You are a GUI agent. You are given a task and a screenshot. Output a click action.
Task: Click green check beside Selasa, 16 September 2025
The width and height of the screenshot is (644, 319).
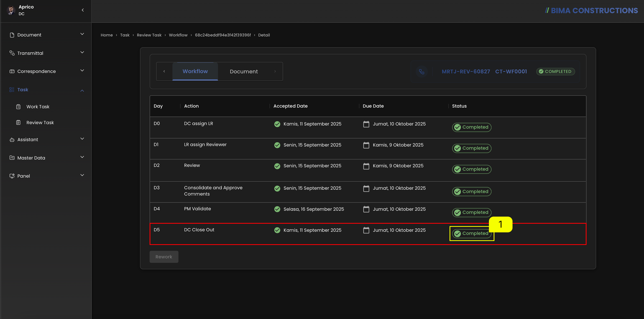point(277,209)
